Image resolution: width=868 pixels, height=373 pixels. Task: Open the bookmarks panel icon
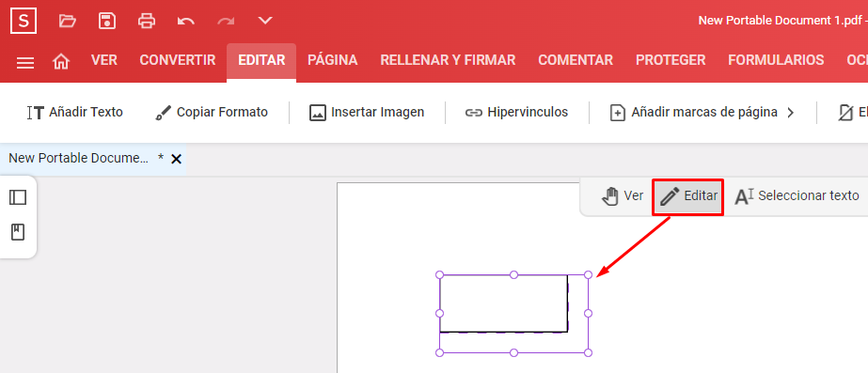[x=18, y=232]
